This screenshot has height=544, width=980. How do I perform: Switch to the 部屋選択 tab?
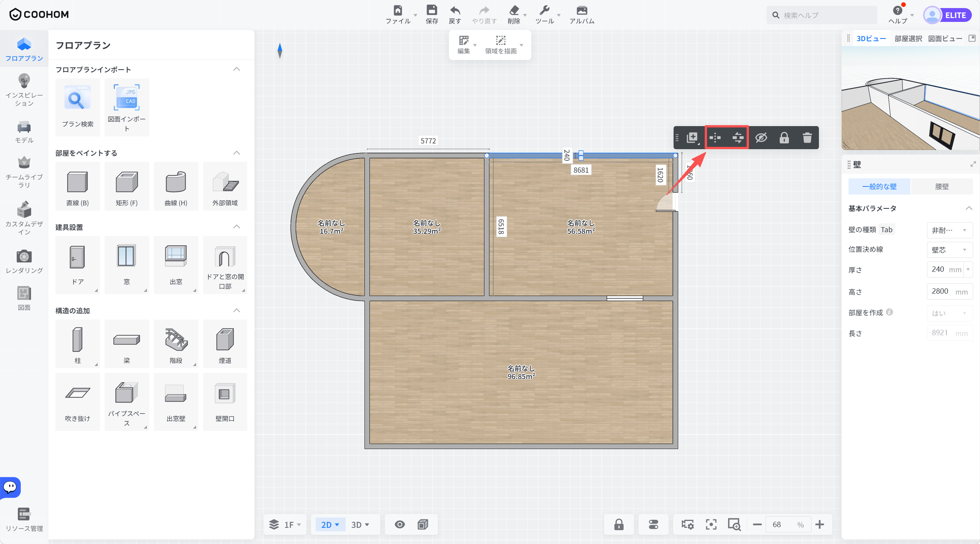[x=908, y=38]
